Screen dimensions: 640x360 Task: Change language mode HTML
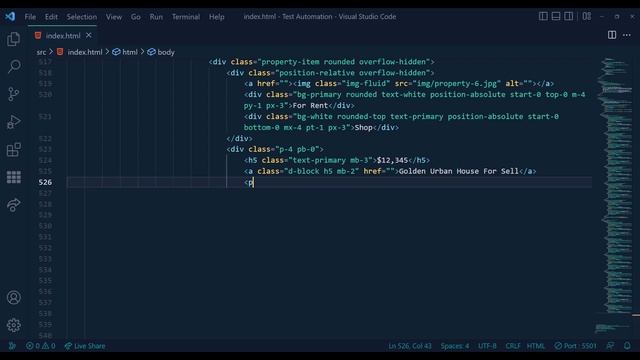536,346
